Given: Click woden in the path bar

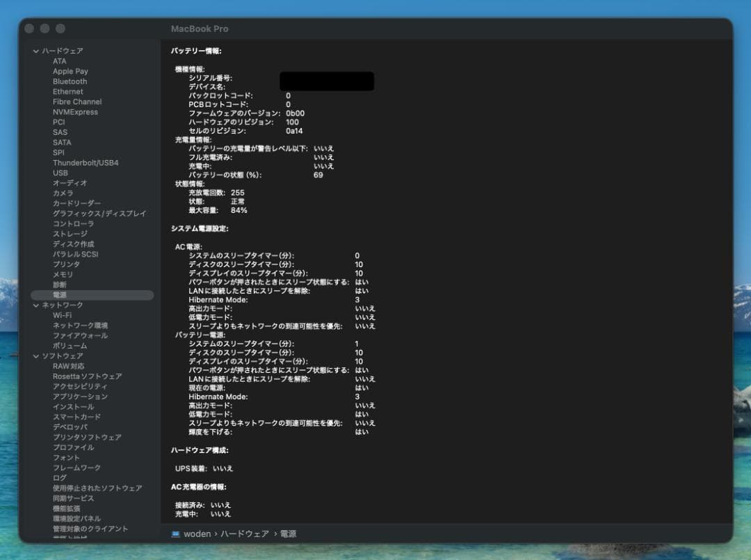Looking at the screenshot, I should tap(197, 534).
